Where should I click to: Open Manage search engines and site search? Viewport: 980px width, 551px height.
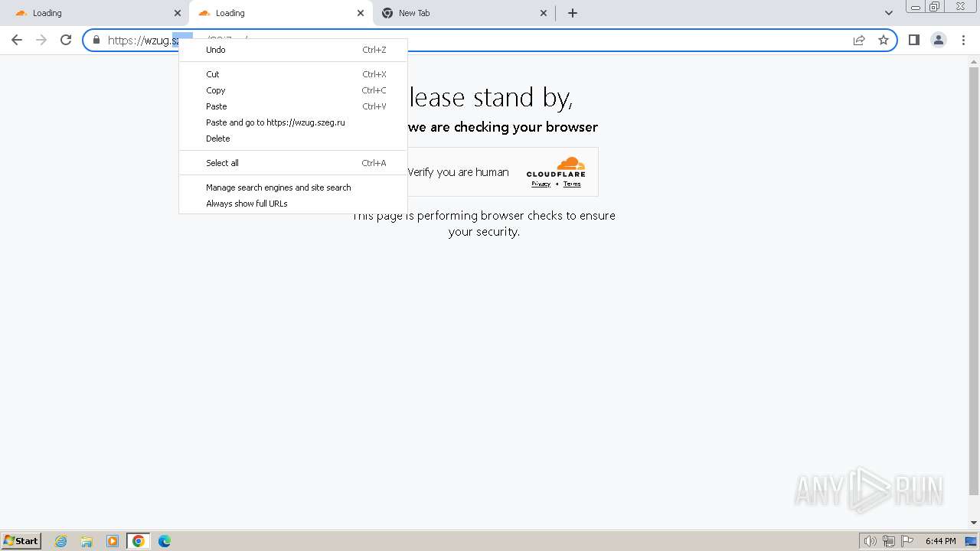click(x=293, y=187)
